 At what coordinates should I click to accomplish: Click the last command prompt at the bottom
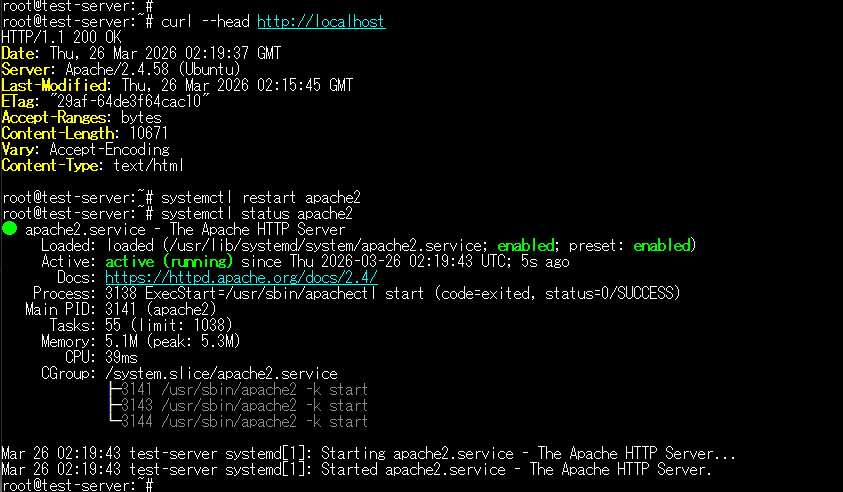click(x=76, y=485)
